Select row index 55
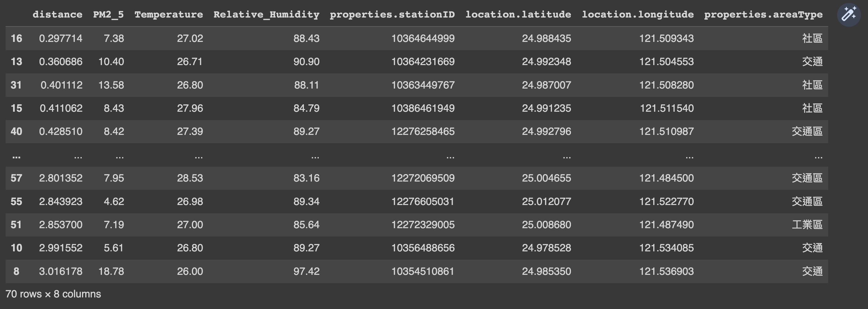This screenshot has width=868, height=309. [x=16, y=201]
